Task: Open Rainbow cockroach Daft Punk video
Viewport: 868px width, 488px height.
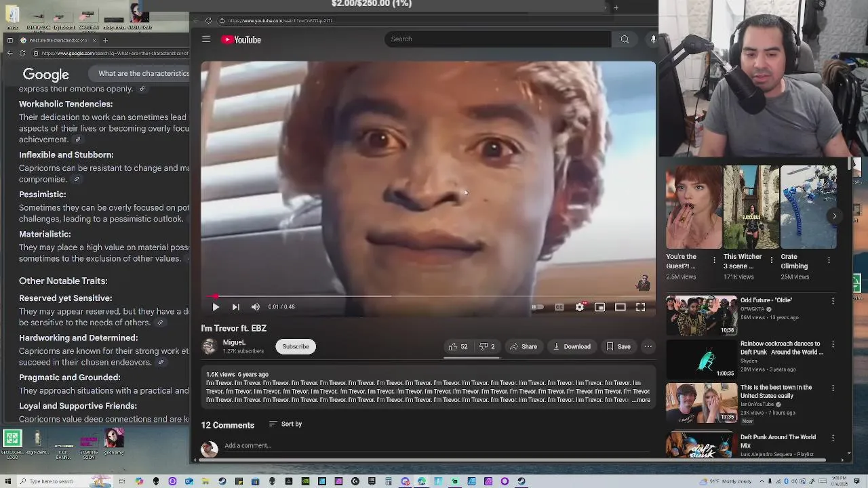Action: point(701,359)
